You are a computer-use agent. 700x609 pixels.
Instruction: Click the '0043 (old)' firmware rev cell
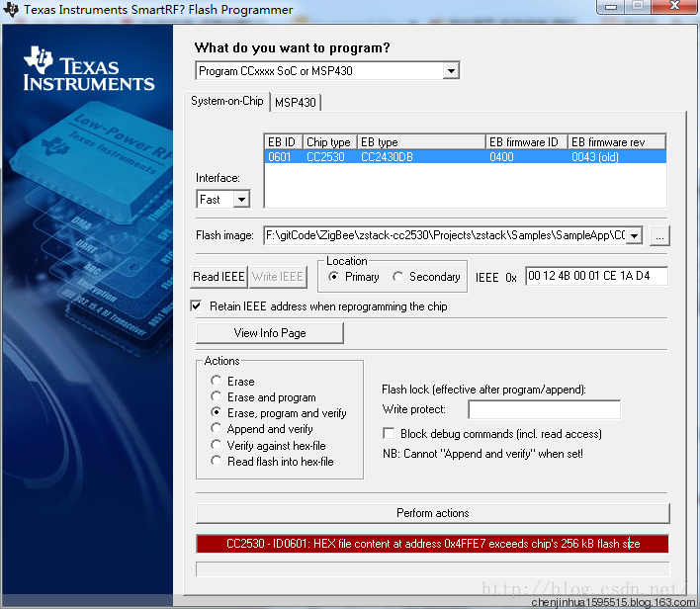click(595, 157)
